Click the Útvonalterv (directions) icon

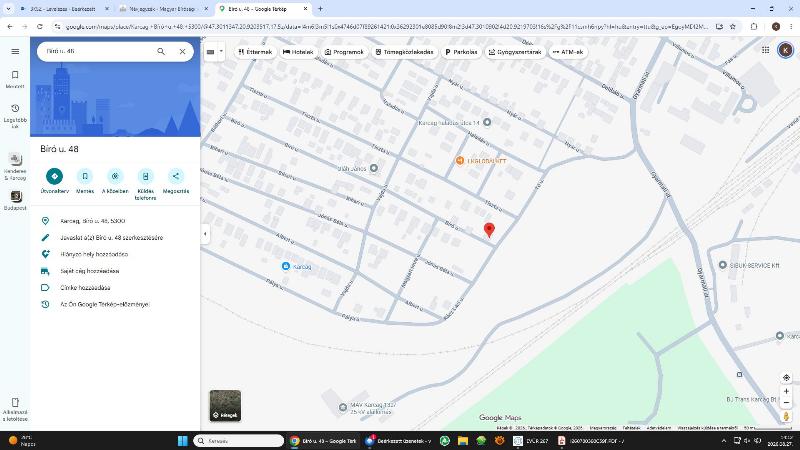pos(54,177)
